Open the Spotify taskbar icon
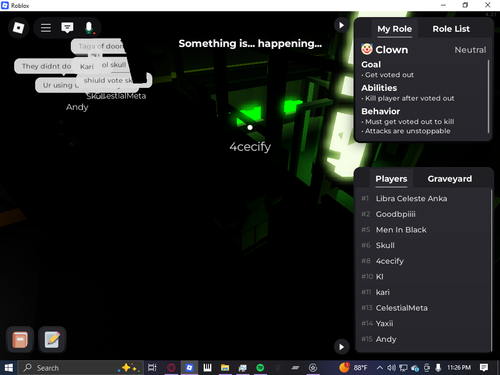Screen dimensions: 500x375 click(260, 368)
